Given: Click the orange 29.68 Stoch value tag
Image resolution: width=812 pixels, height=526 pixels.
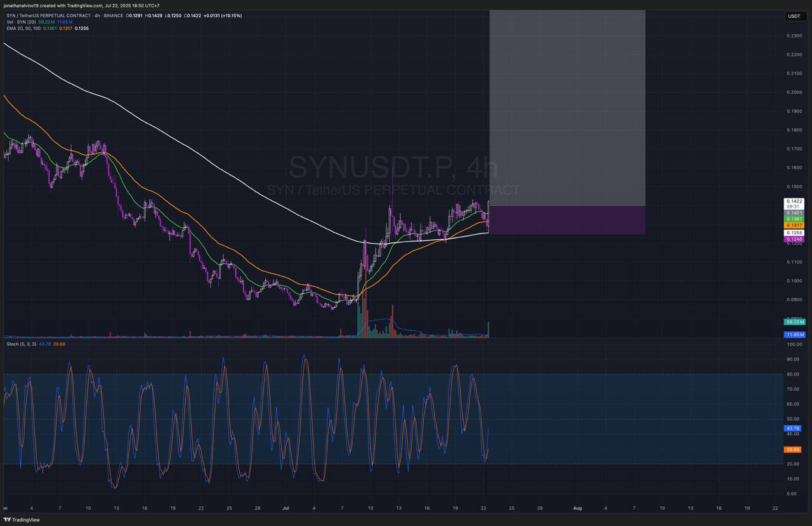Looking at the screenshot, I should 793,449.
